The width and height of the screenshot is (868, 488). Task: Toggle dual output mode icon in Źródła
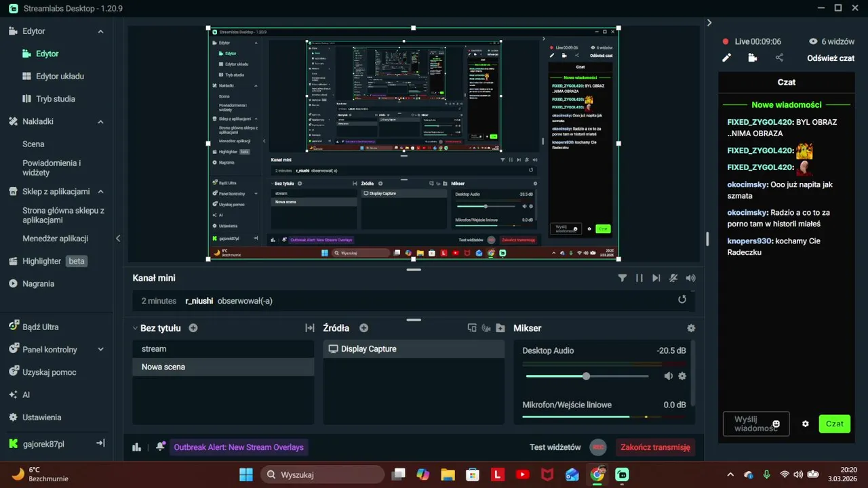[472, 328]
